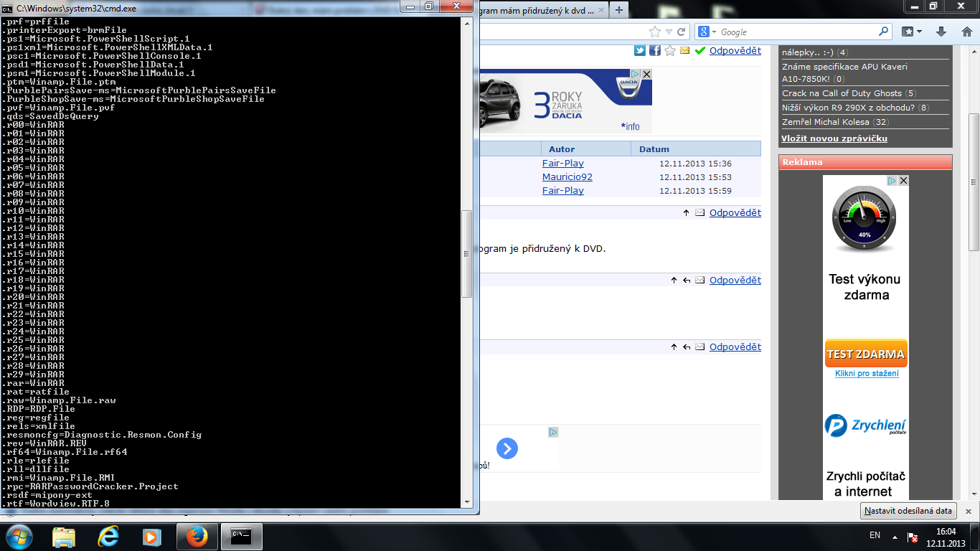The height and width of the screenshot is (551, 980).
Task: Click the Google search input field
Action: click(x=798, y=32)
